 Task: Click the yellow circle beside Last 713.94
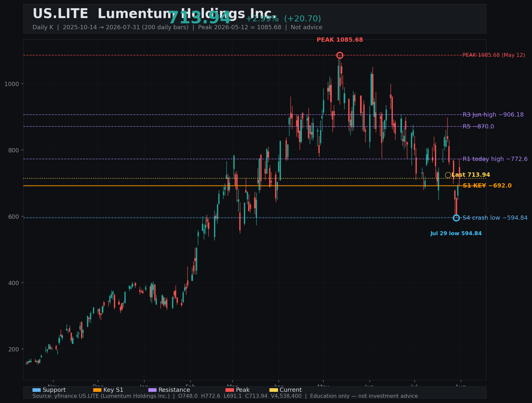click(x=448, y=175)
